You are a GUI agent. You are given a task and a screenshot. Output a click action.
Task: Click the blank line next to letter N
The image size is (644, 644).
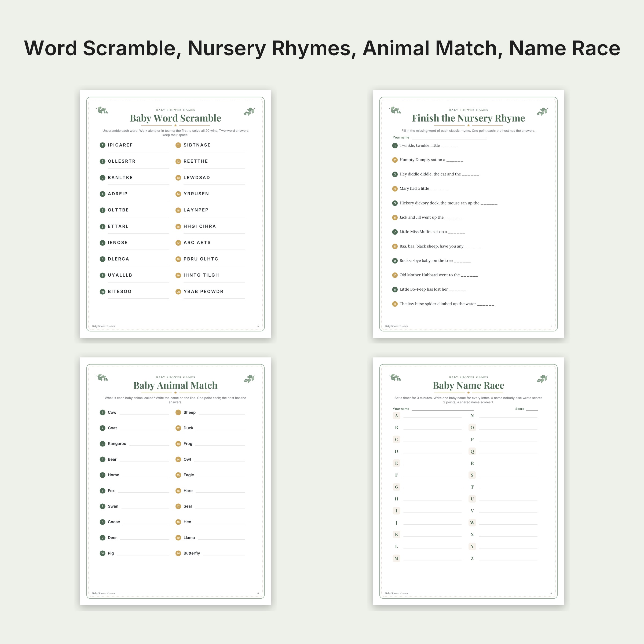(508, 417)
